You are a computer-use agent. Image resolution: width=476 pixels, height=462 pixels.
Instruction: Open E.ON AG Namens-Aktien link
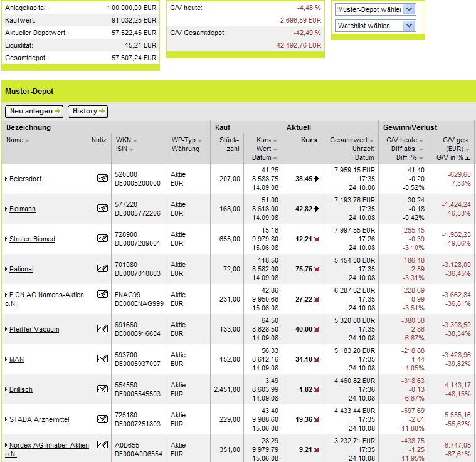tap(46, 295)
